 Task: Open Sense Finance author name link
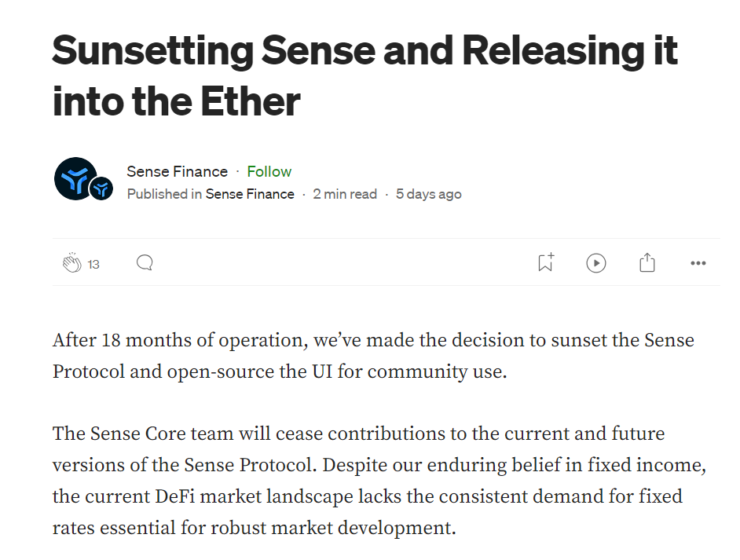pyautogui.click(x=177, y=172)
